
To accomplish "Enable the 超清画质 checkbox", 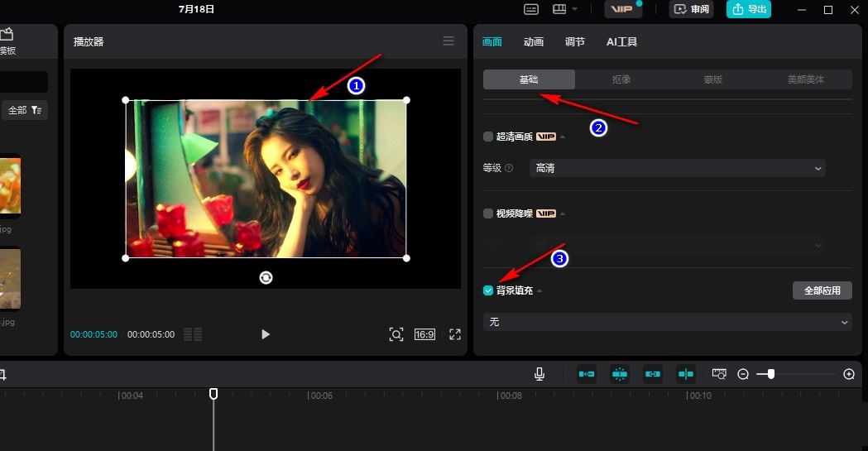I will [x=488, y=137].
